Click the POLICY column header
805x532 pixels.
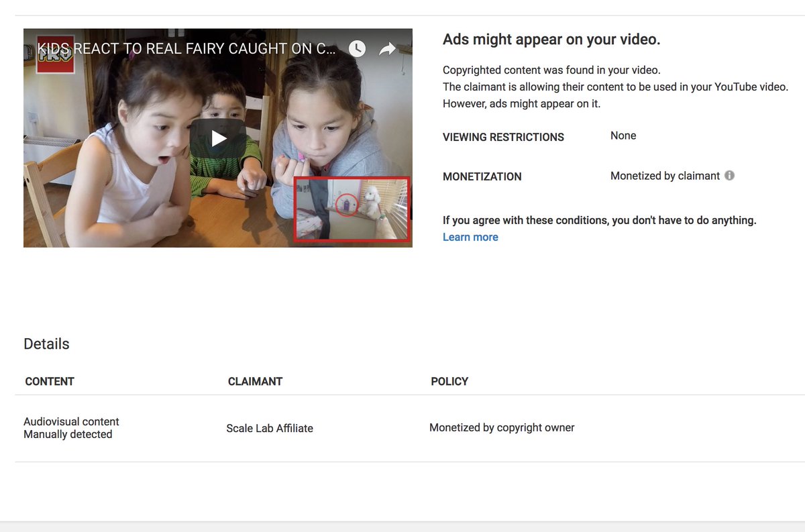coord(449,381)
